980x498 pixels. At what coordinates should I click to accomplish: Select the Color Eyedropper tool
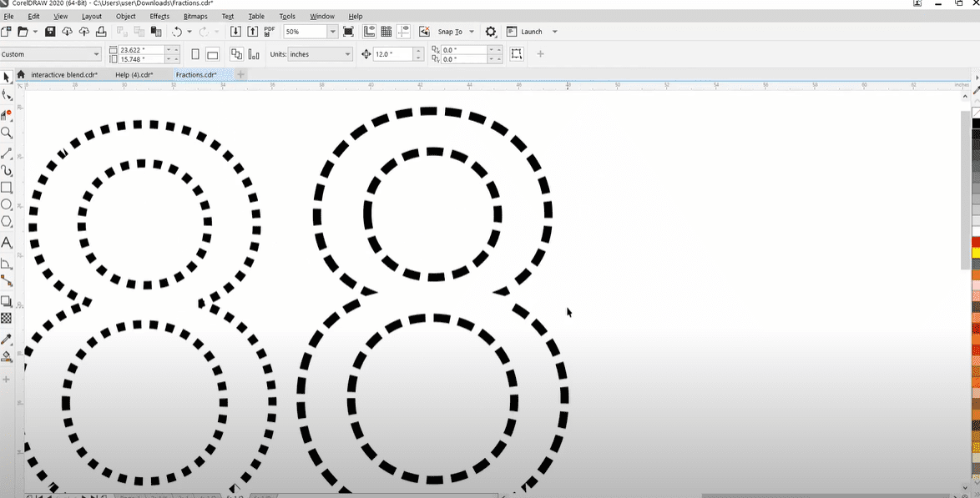coord(6,340)
